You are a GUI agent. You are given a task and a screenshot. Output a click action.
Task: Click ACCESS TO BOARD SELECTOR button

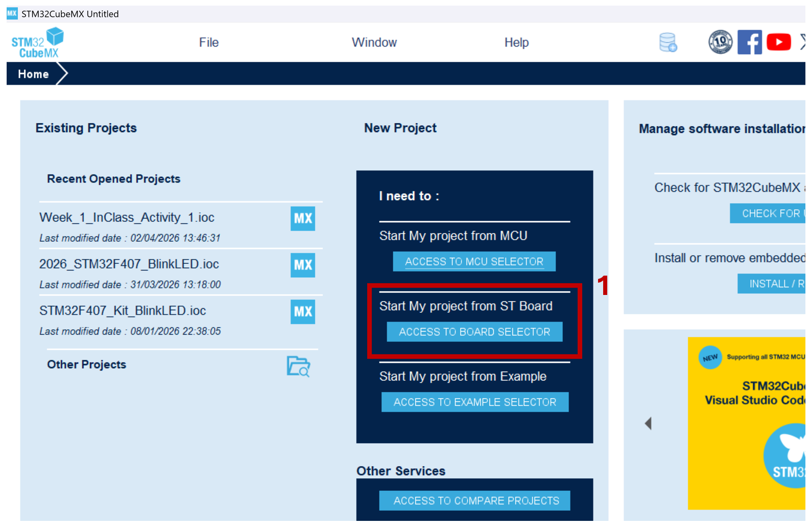click(x=474, y=332)
